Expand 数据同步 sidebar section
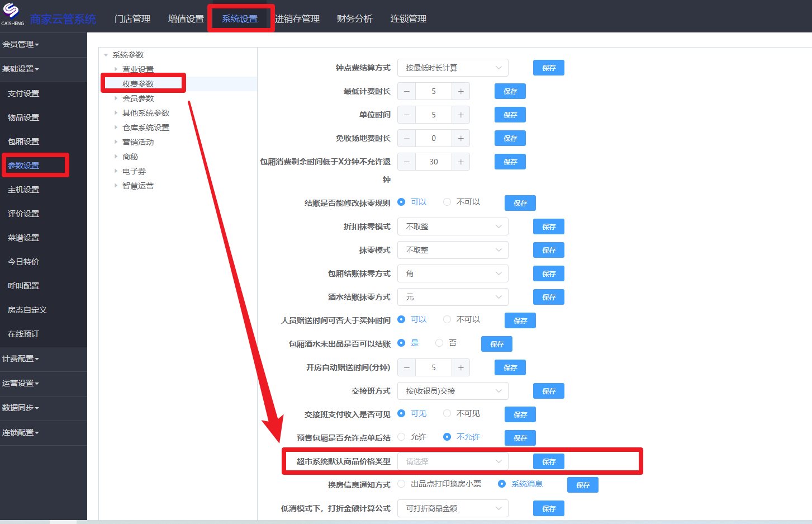This screenshot has height=524, width=812. pos(21,408)
